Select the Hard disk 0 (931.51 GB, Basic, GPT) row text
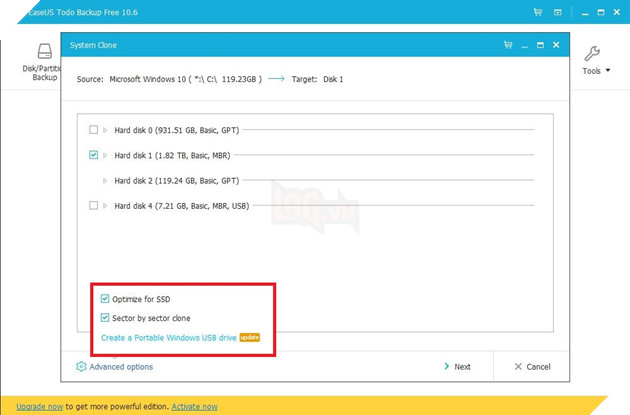 point(177,130)
